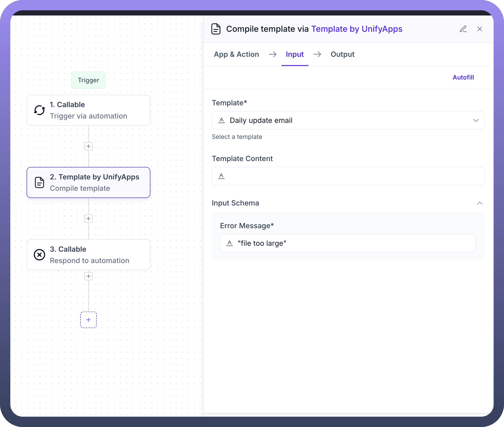
Task: Collapse the Input Schema section
Action: point(479,203)
